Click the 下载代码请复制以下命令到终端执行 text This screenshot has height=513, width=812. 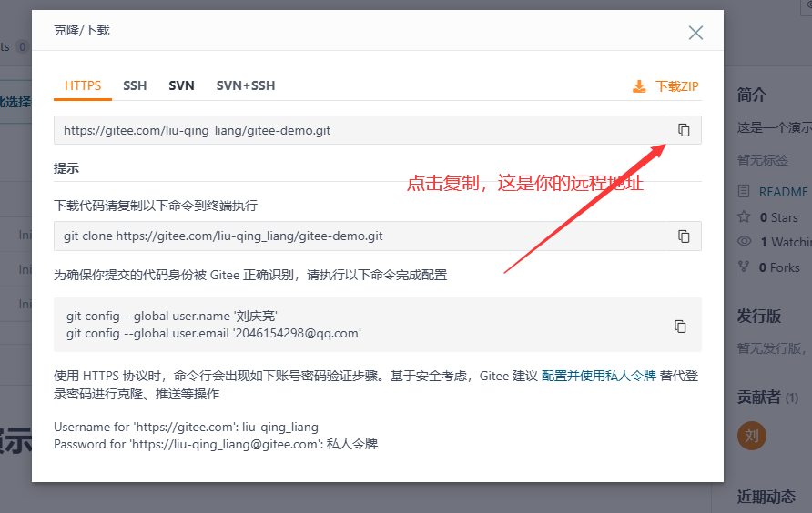click(156, 206)
